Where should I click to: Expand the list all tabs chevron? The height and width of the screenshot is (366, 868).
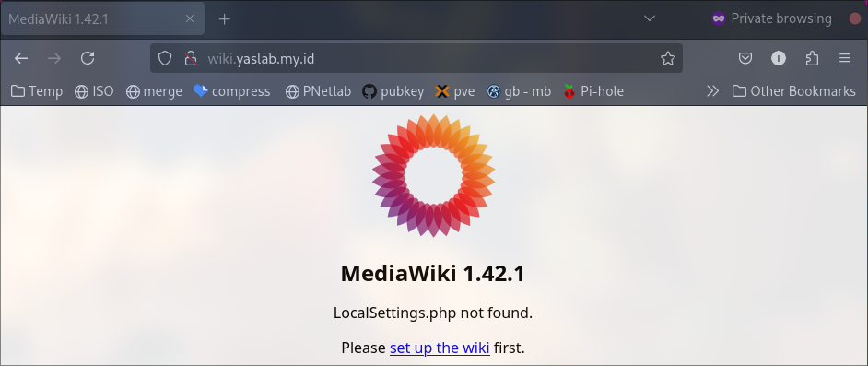[650, 18]
